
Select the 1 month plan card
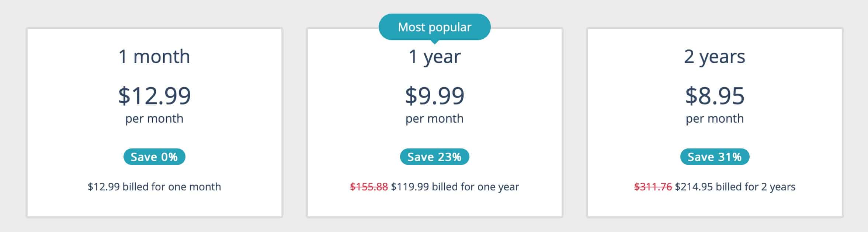154,123
